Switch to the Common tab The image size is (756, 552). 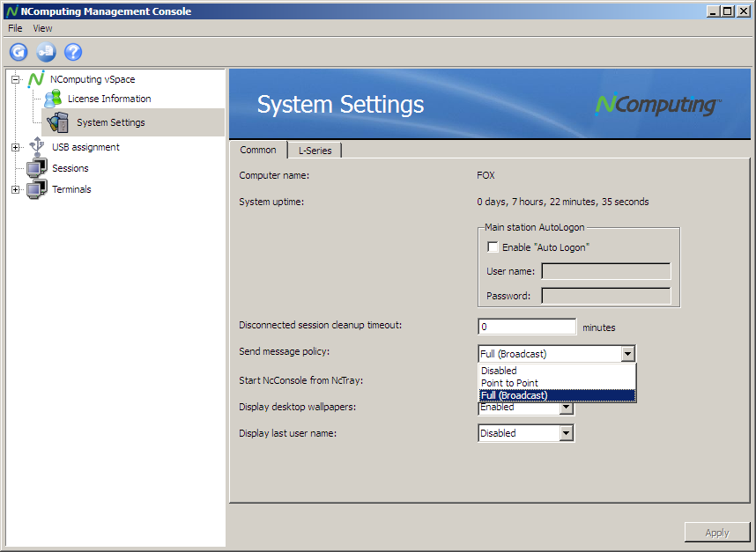(258, 150)
